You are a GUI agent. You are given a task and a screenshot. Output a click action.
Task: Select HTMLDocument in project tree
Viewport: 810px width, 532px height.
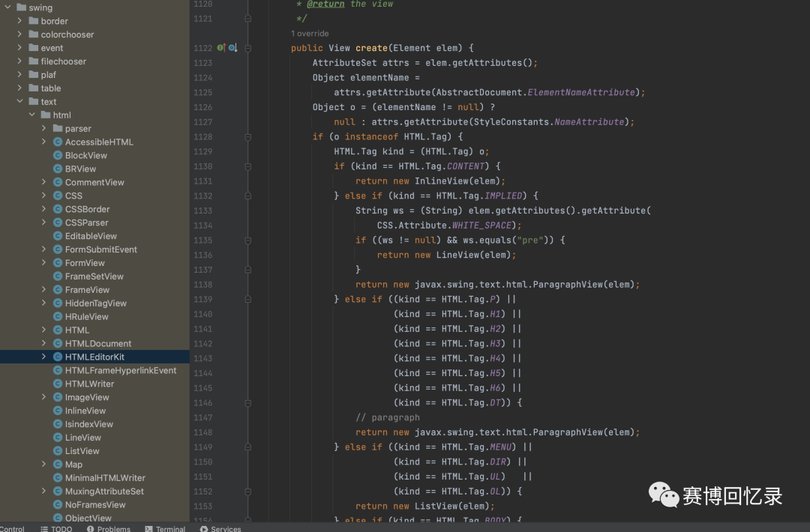(98, 343)
